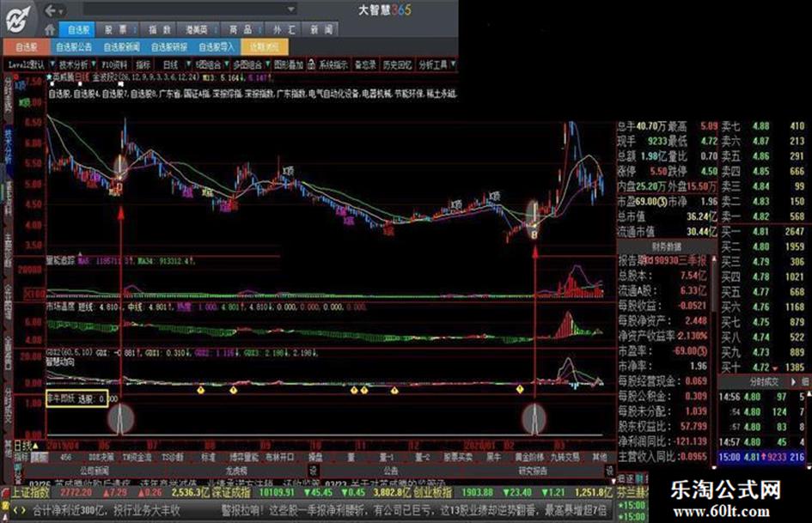Open the 指数 main tab

click(x=159, y=29)
